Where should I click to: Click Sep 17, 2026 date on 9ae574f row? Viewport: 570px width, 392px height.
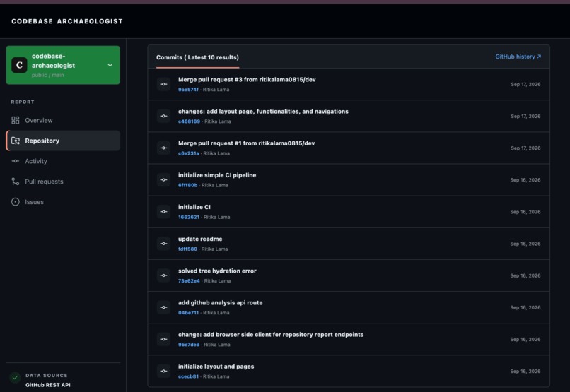[x=525, y=85]
